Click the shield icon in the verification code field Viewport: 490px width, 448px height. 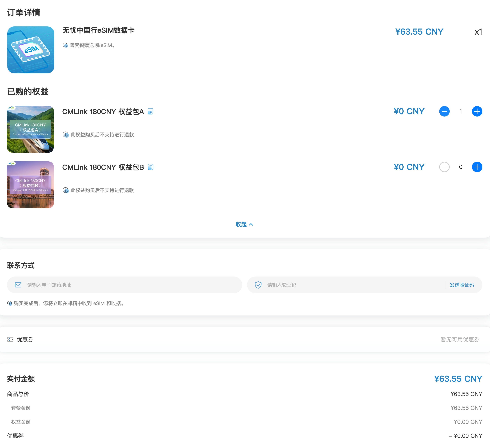(x=258, y=285)
